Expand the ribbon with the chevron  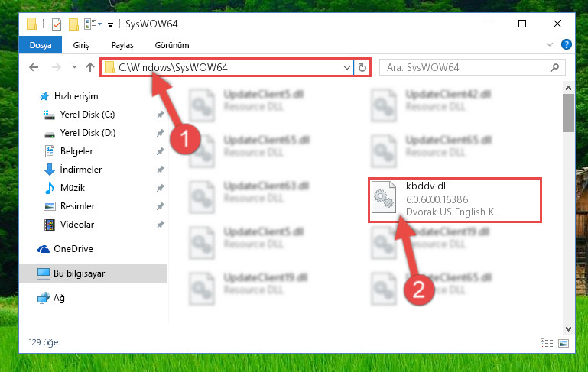click(549, 44)
